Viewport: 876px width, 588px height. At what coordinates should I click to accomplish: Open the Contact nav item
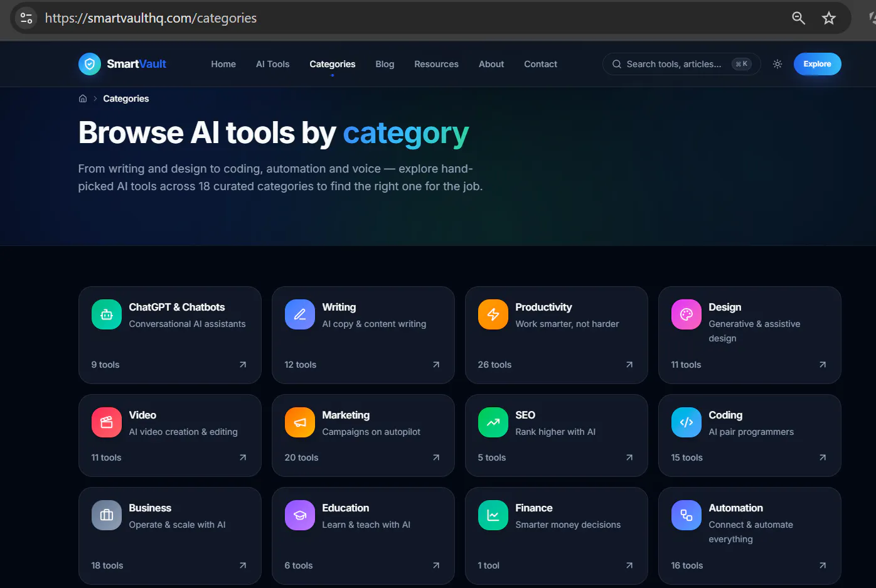(540, 64)
